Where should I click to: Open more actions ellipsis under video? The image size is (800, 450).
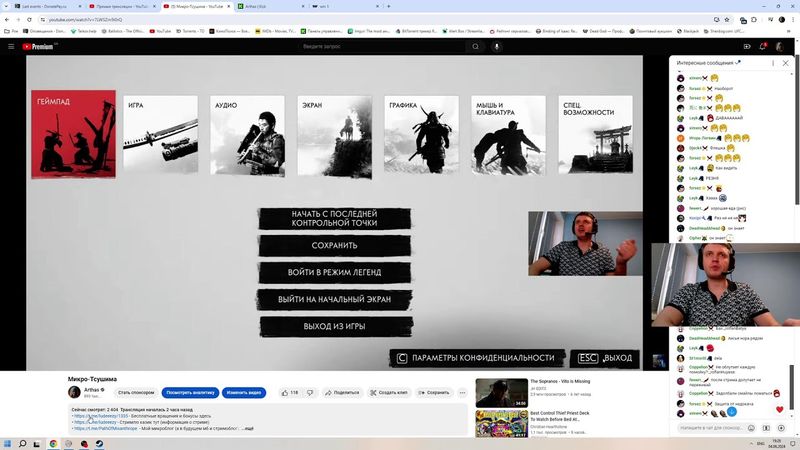463,393
